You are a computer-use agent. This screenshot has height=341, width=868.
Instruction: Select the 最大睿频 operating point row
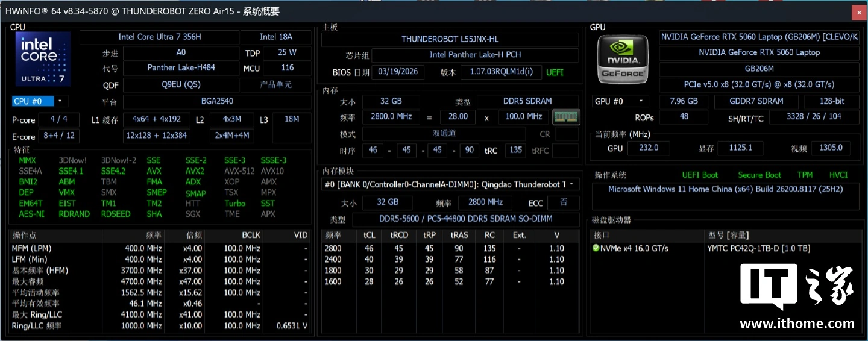pos(160,281)
